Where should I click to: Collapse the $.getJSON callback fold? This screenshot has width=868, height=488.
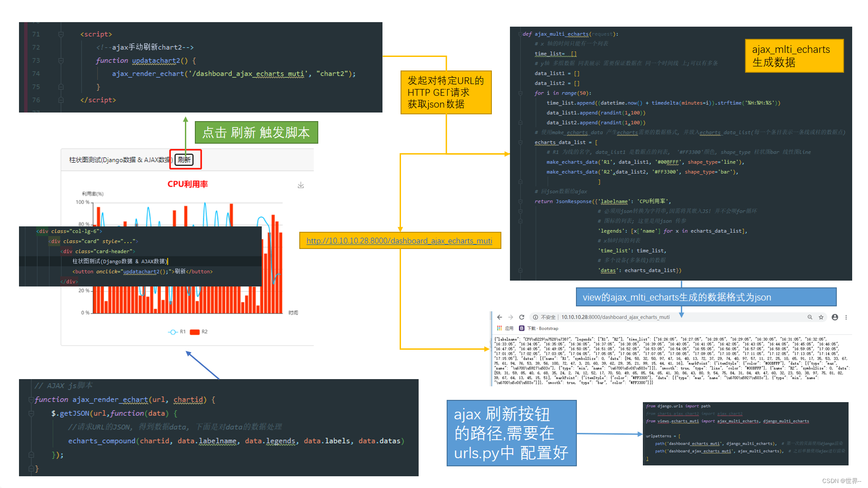31,413
